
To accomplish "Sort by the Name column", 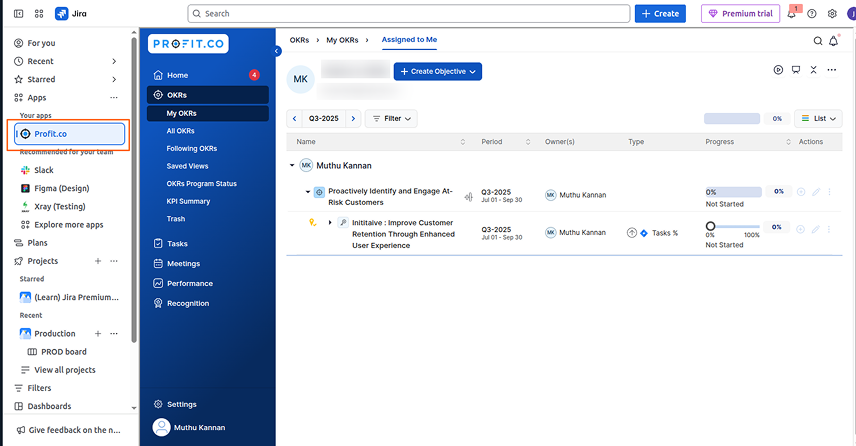I will tap(462, 142).
